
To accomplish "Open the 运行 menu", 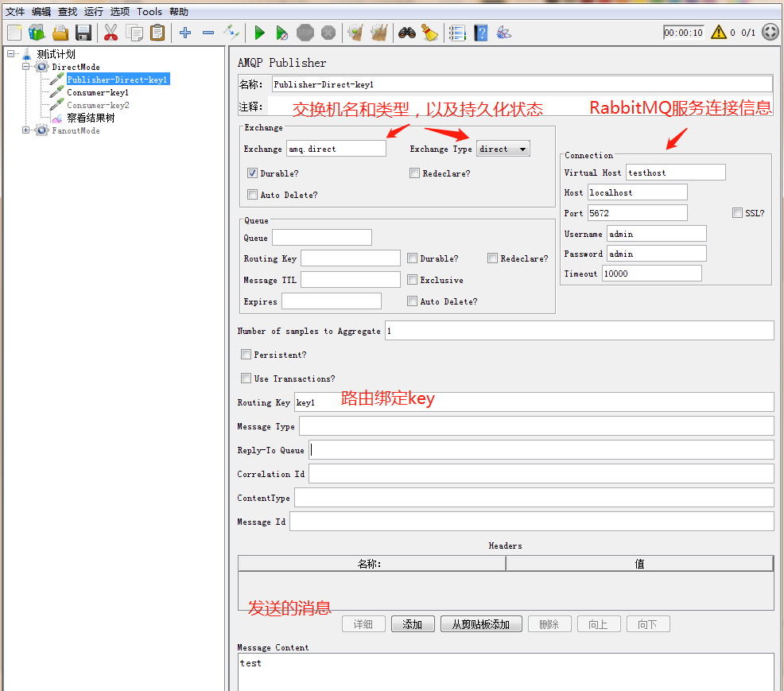I will click(x=93, y=11).
